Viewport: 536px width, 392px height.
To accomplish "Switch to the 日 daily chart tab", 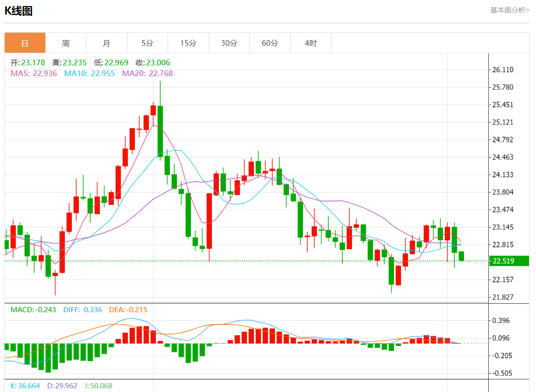I will 25,43.
